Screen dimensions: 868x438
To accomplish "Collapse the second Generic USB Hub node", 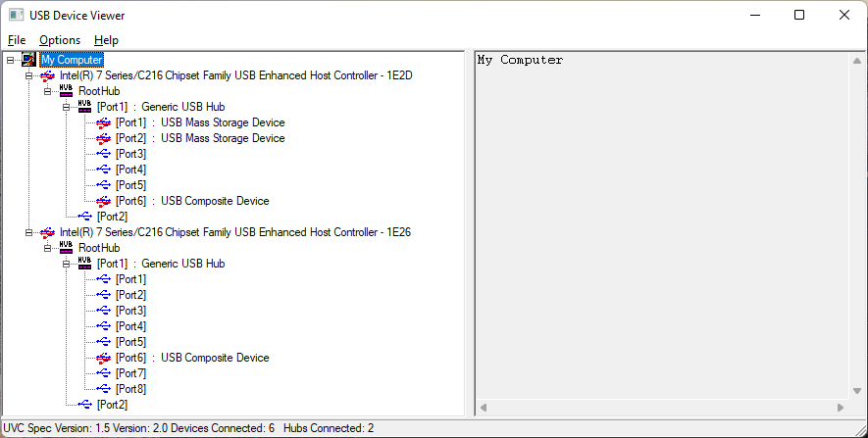I will [66, 264].
